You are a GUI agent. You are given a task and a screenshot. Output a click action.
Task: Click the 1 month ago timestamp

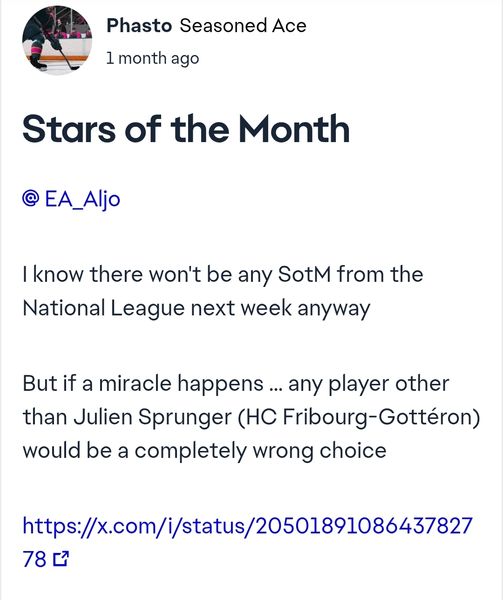point(153,58)
